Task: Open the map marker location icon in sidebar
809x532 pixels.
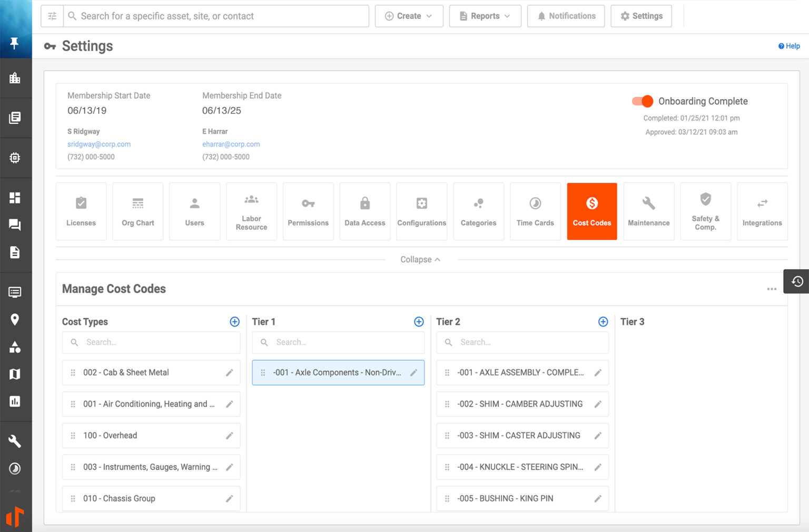Action: tap(15, 319)
